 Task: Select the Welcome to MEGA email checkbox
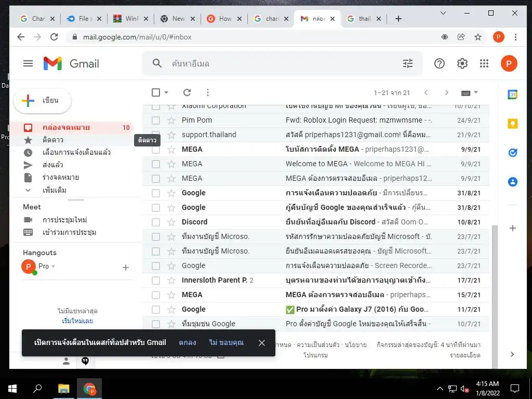coord(156,164)
